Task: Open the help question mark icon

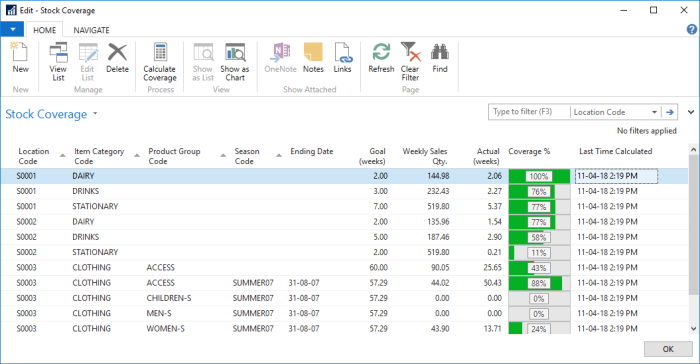Action: point(692,29)
